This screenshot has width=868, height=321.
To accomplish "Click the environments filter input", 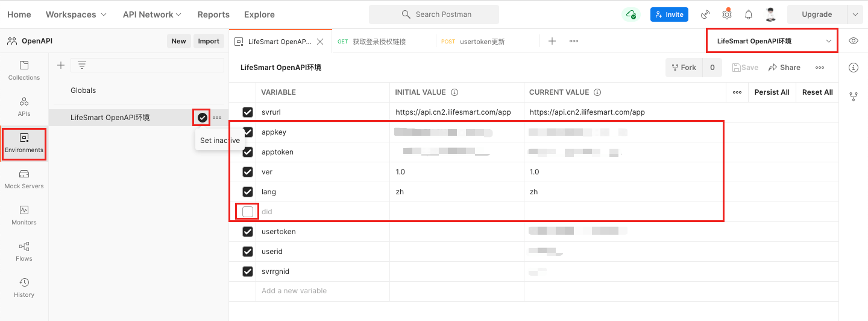I will 147,65.
